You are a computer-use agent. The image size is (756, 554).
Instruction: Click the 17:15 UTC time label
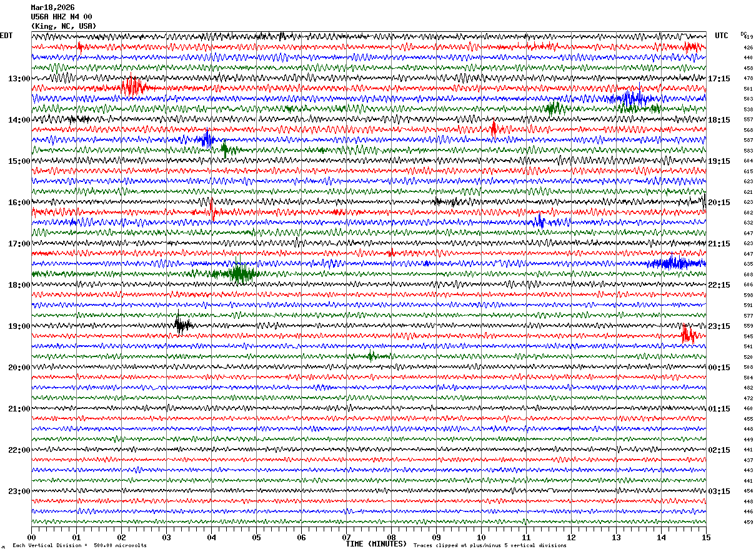click(x=719, y=79)
